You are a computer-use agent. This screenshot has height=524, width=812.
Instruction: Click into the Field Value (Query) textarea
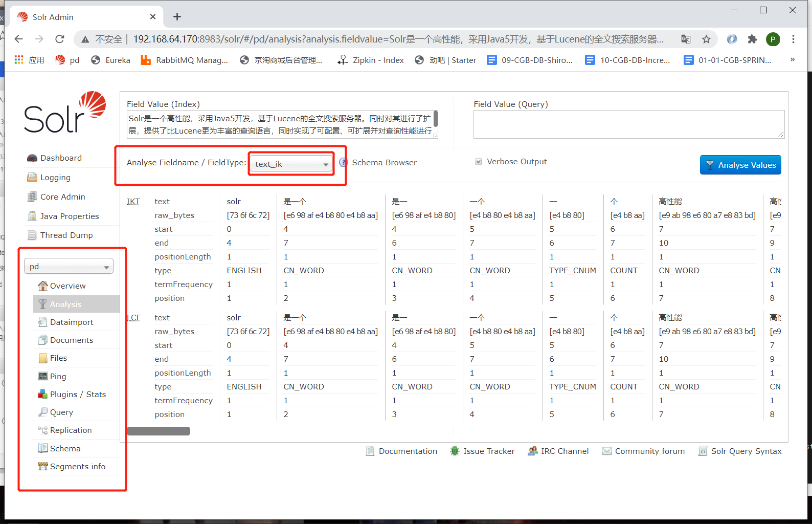(629, 124)
